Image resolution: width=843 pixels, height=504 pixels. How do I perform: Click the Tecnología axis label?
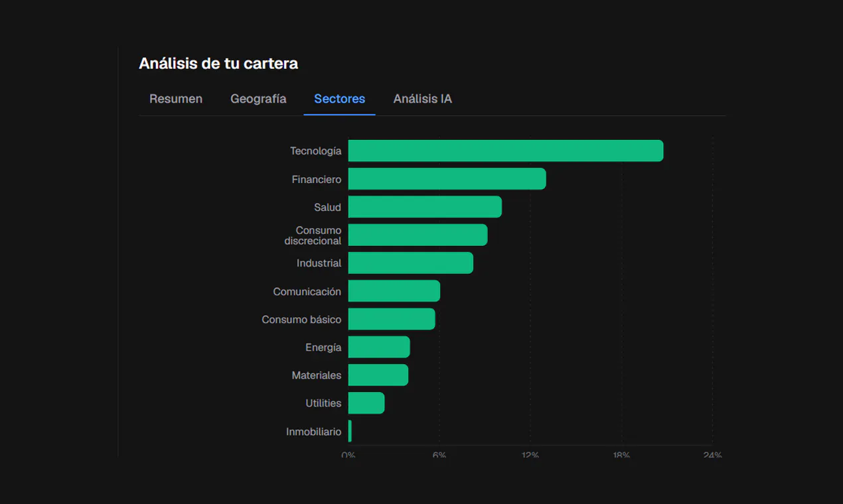[x=315, y=151]
